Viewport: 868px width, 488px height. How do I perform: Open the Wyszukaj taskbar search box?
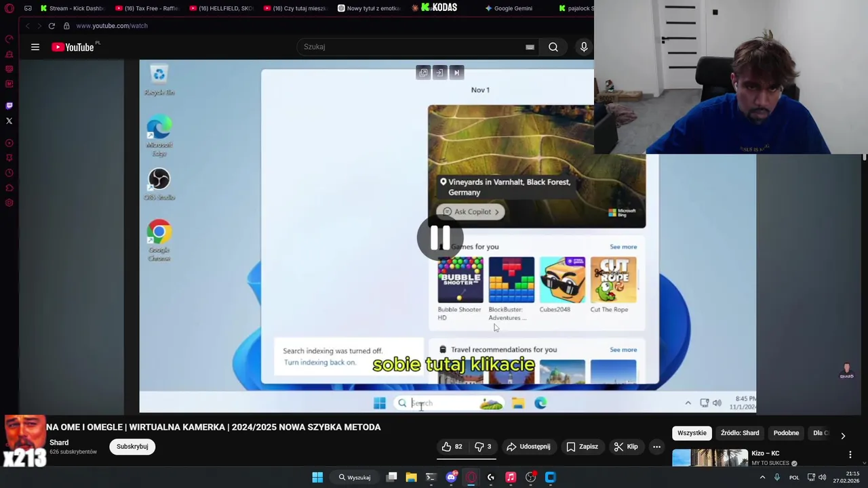click(355, 477)
